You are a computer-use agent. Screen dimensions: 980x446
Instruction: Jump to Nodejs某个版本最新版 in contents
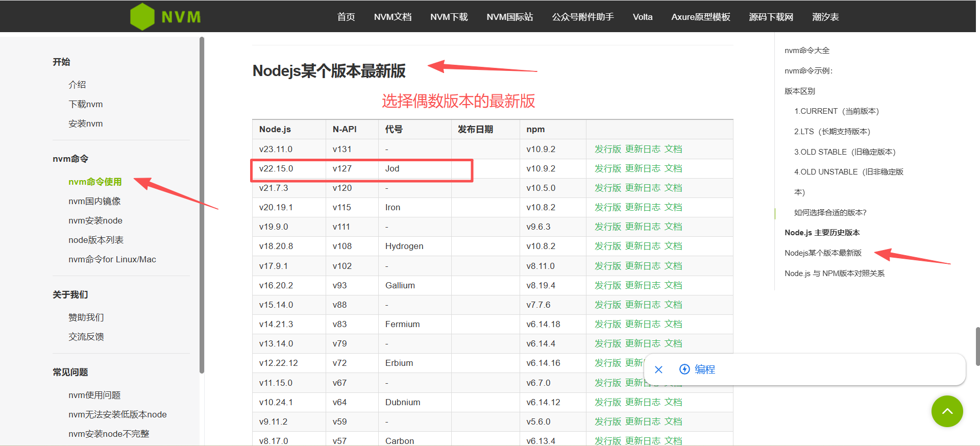823,253
